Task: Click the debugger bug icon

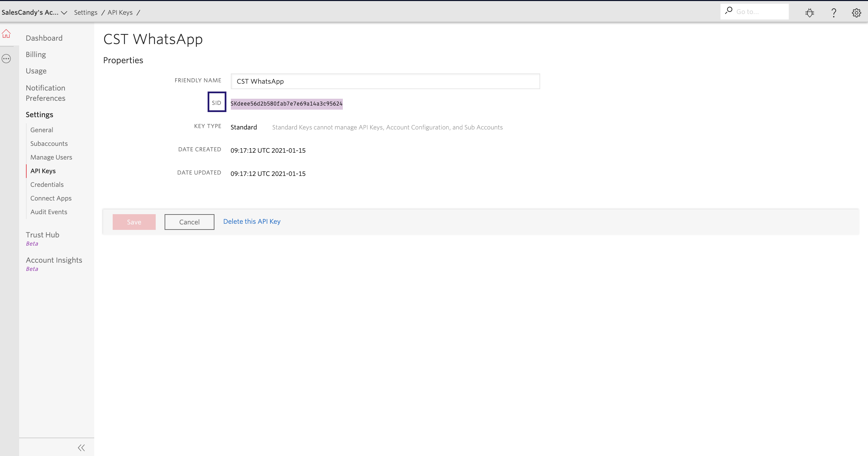Action: coord(810,13)
